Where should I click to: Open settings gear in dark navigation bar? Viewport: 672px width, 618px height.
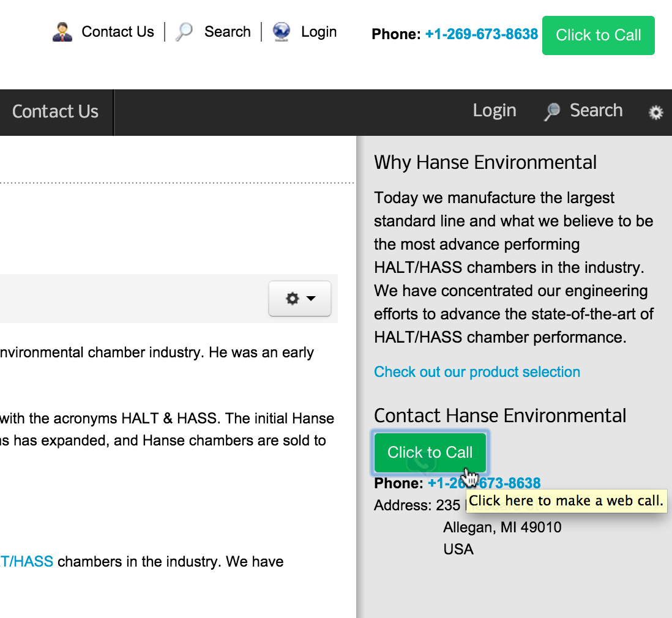click(x=655, y=113)
